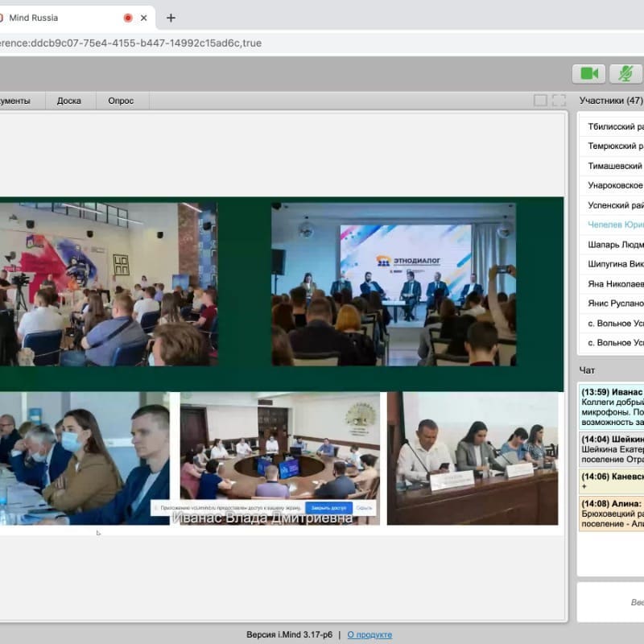Close the Mind Russia browser tab
644x644 pixels.
[144, 18]
